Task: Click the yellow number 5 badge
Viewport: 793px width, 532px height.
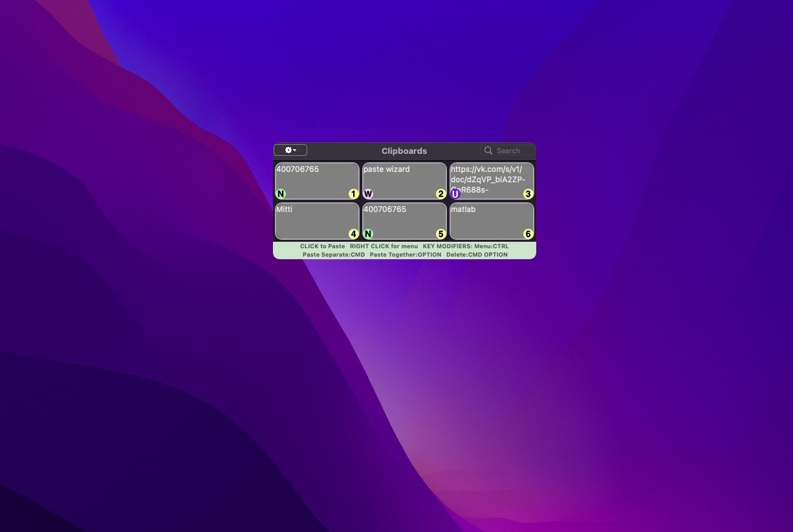Action: (440, 234)
